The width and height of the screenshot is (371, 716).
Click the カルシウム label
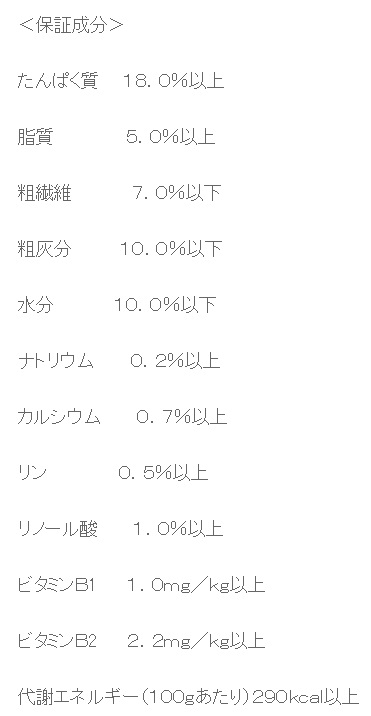click(x=58, y=417)
